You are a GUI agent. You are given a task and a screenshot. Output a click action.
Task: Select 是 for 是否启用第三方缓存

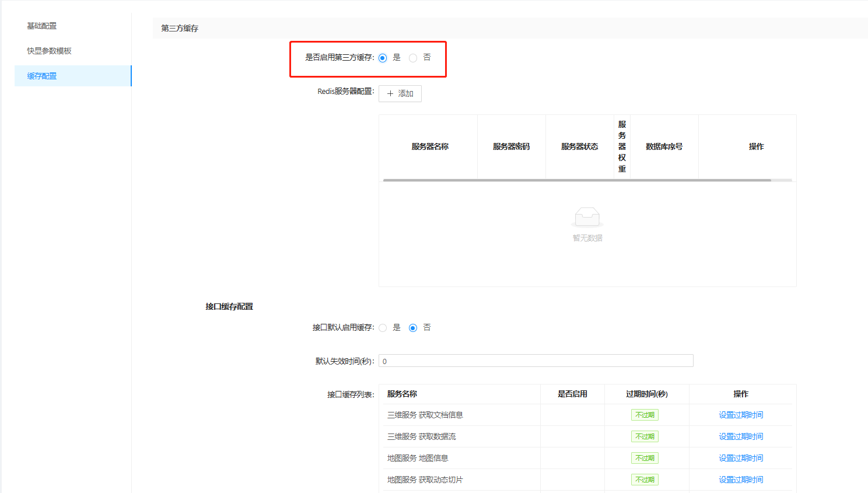pyautogui.click(x=383, y=58)
